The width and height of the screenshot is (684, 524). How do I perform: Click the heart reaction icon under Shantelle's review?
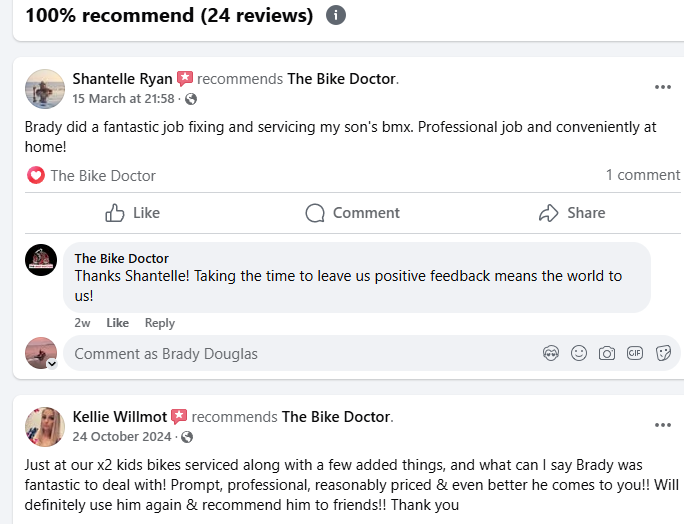[36, 175]
